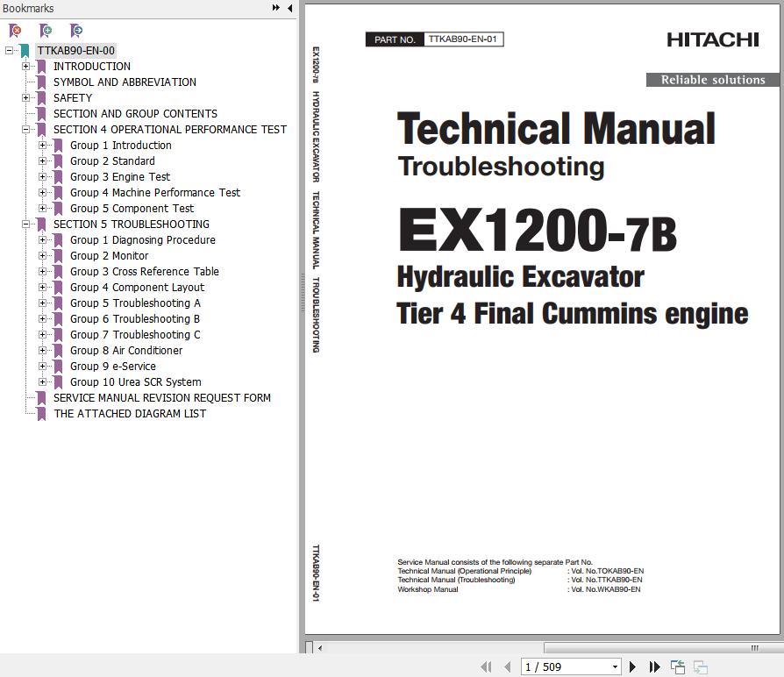This screenshot has width=784, height=677.
Task: Jump to the last page
Action: coord(654,667)
